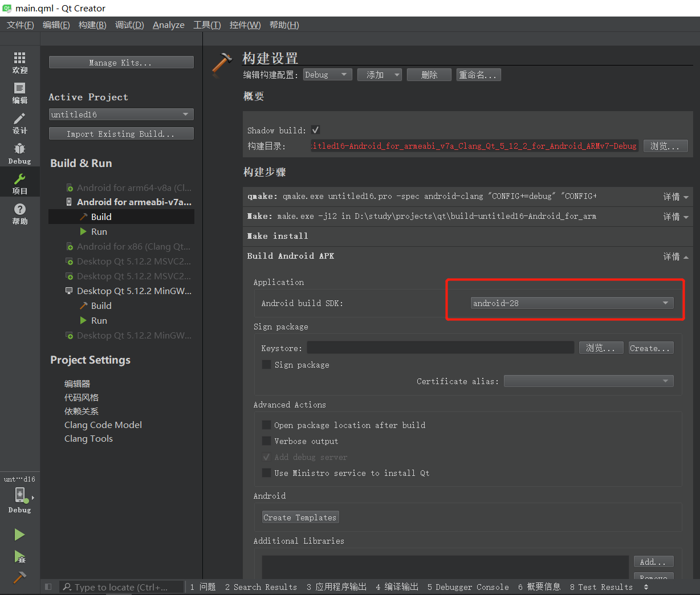Open Android build SDK android-28 dropdown
The image size is (700, 595).
[x=572, y=303]
